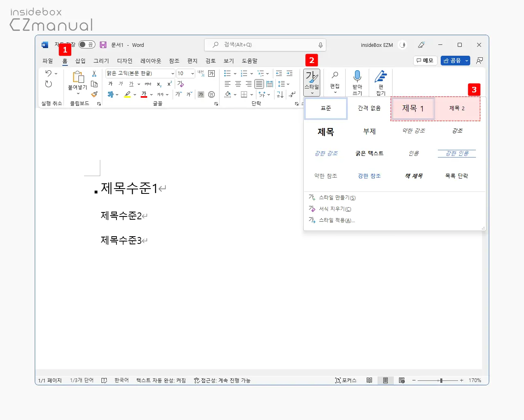This screenshot has height=420, width=524.
Task: Adjust the zoom slider handle
Action: pos(441,380)
